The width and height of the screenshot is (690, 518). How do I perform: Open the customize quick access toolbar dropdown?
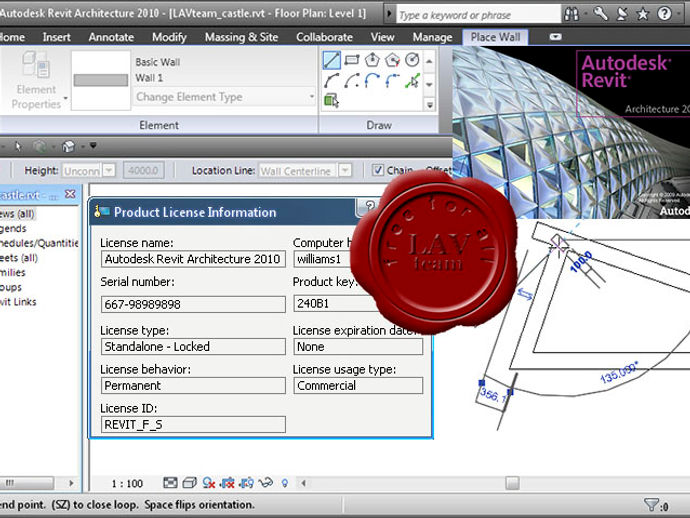93,145
